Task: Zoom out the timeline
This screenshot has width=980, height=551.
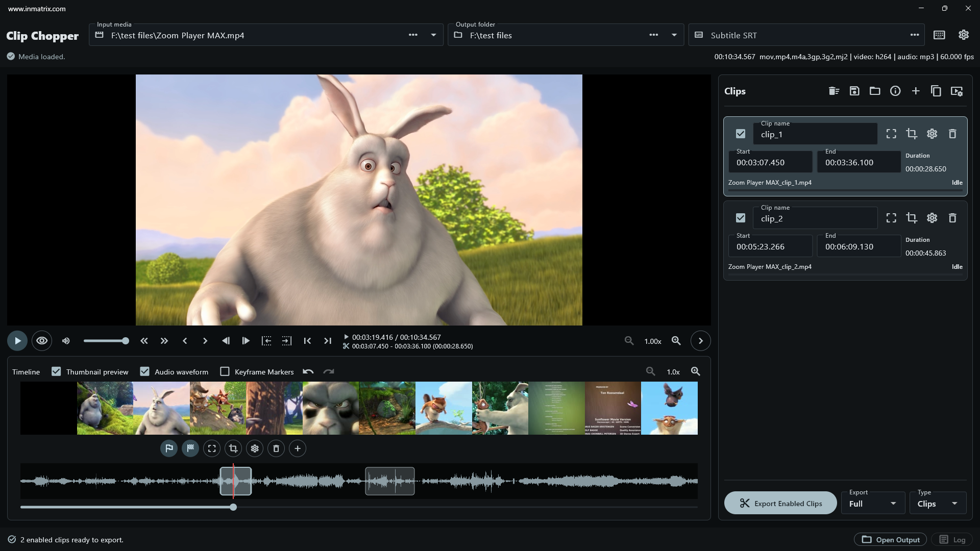Action: pos(650,371)
